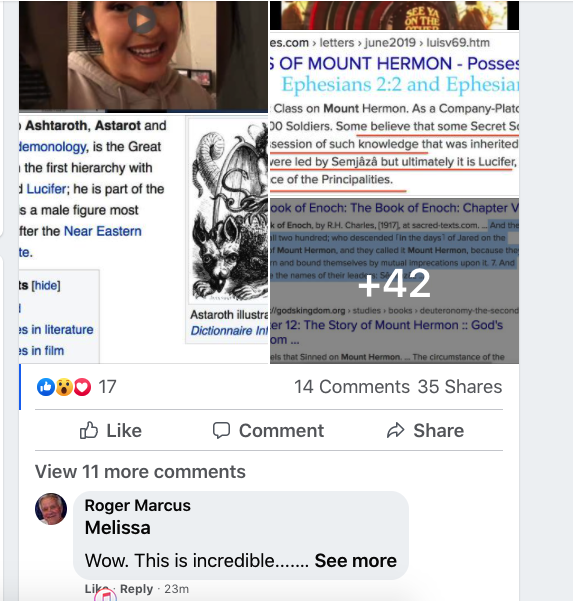
Task: Click the wow face reaction icon
Action: (64, 387)
